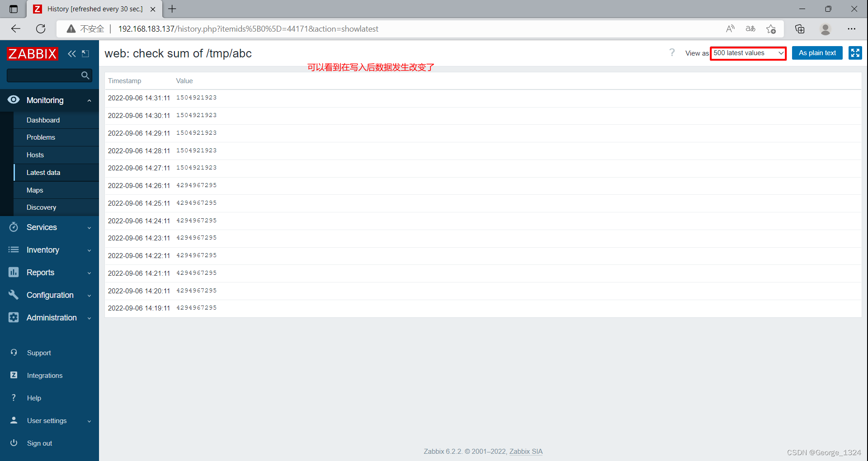Open the tab actions menu icon
Screen dimensions: 868x461
[14, 9]
